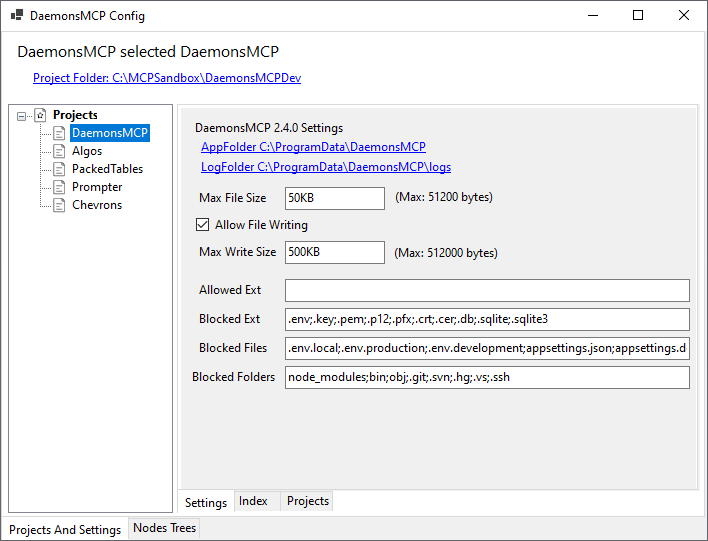Click the document icon beside PackedTables
This screenshot has width=708, height=541.
[x=59, y=169]
